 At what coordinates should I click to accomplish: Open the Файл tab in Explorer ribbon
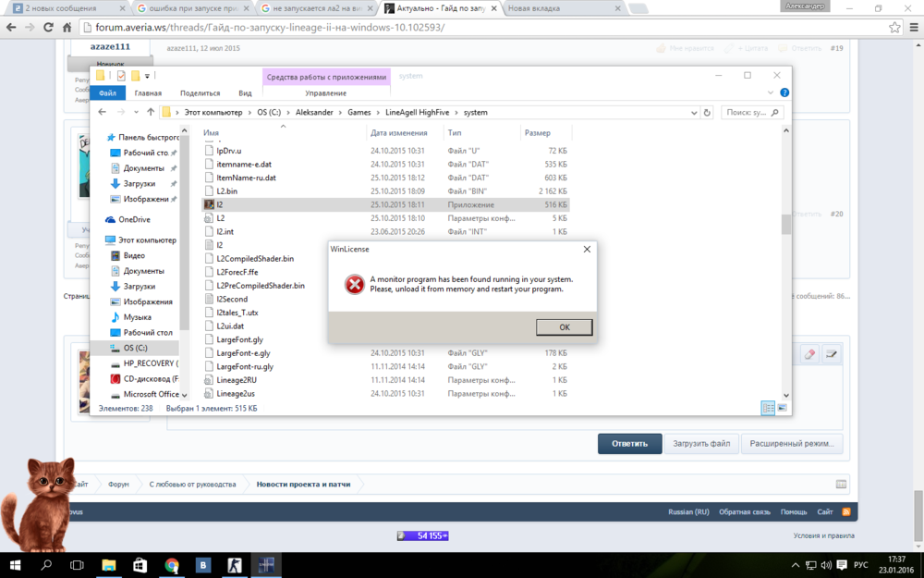click(107, 93)
